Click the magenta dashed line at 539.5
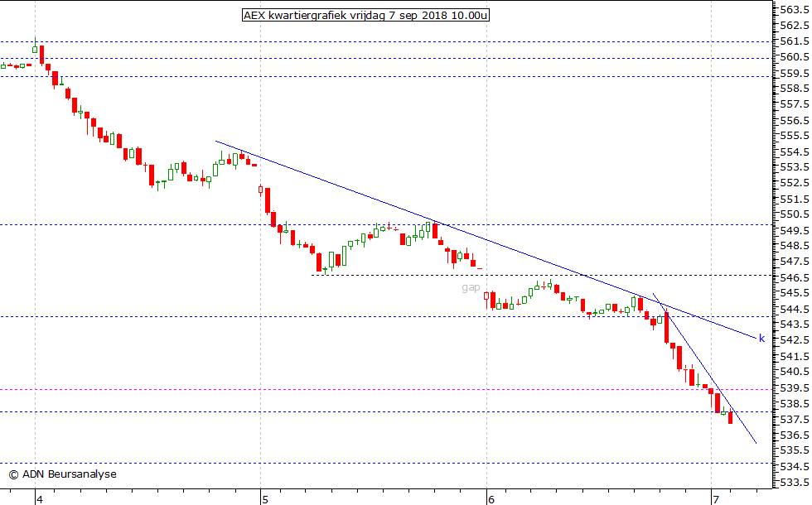Image resolution: width=812 pixels, height=505 pixels. tap(386, 390)
